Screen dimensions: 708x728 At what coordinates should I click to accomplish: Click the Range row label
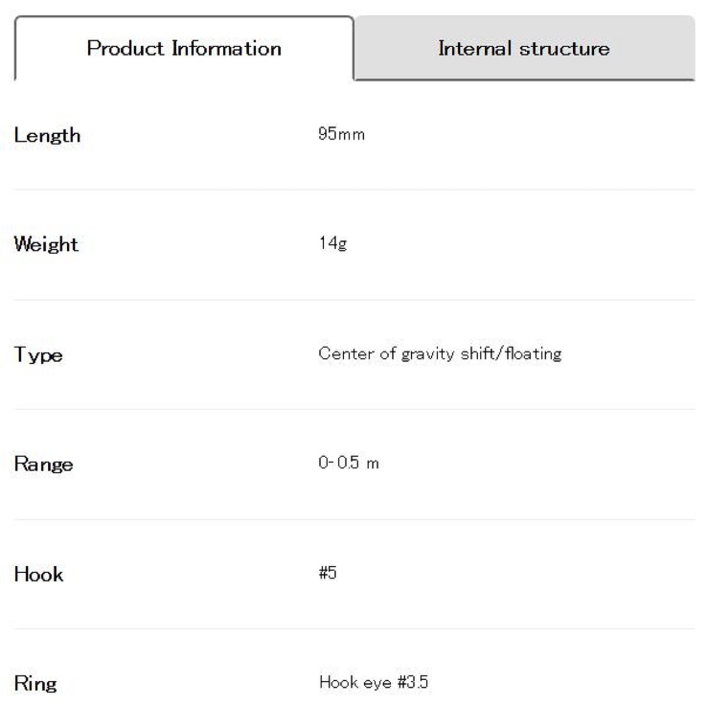coord(44,464)
